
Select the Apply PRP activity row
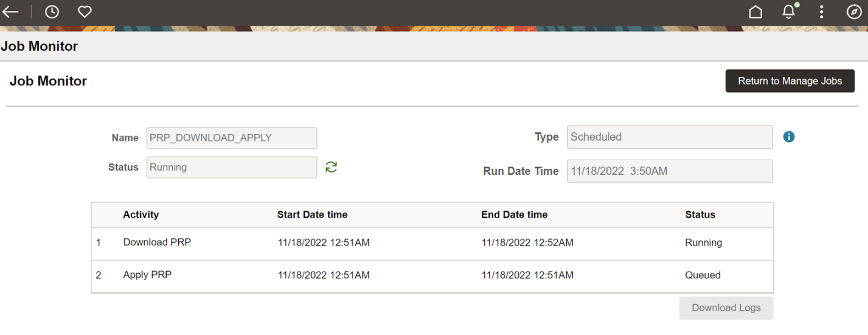coord(147,275)
